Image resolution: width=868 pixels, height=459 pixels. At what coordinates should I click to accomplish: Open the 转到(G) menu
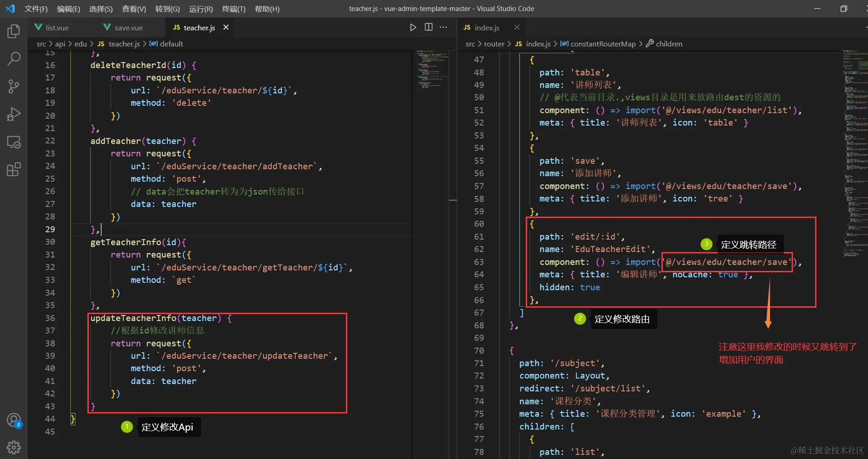(167, 9)
